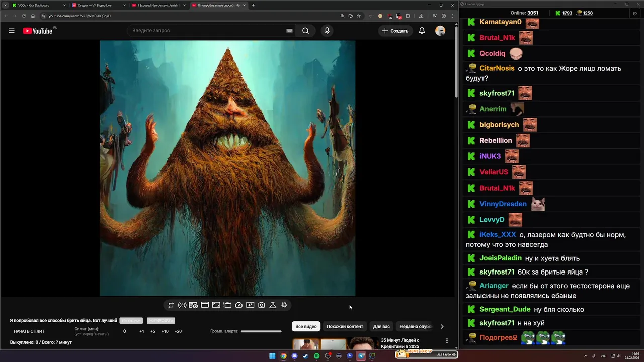Click the sound waves icon under video
This screenshot has width=644, height=362.
[182, 305]
